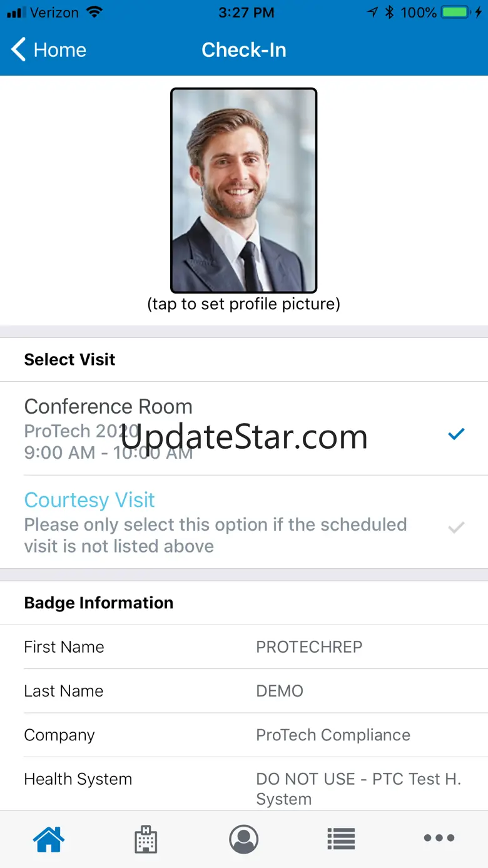
Task: Select the Conference Room visit checkmark
Action: click(x=457, y=434)
